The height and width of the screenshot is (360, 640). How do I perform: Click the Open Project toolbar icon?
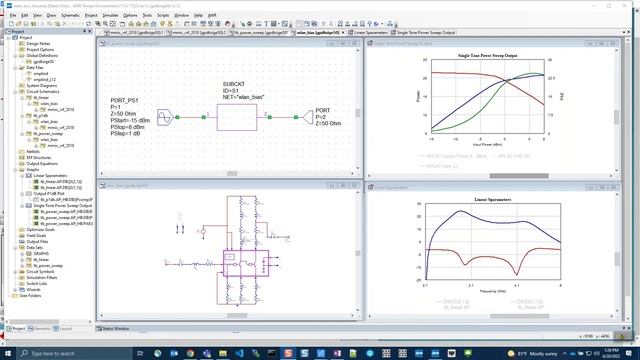(18, 24)
